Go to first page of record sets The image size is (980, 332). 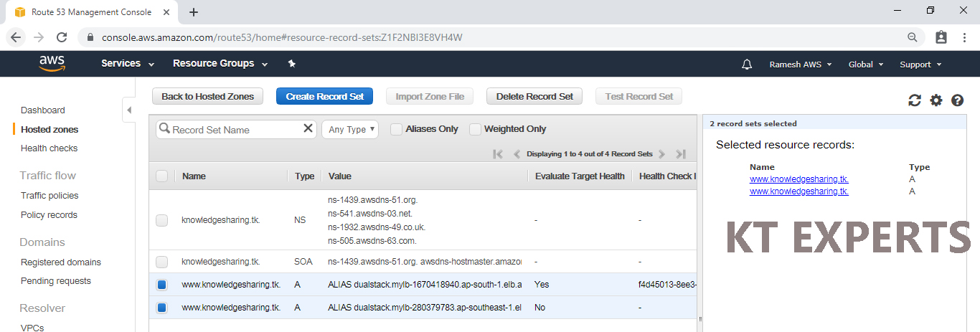pyautogui.click(x=498, y=154)
